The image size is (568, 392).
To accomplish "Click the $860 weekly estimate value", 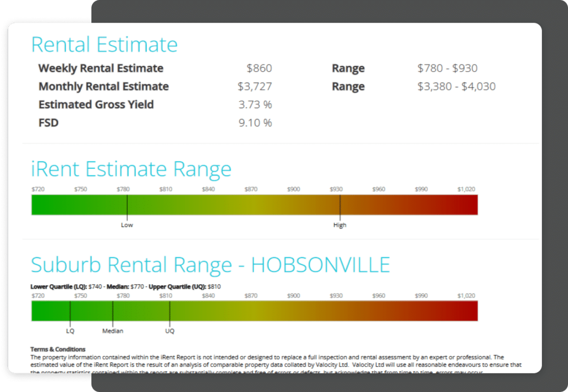I will (259, 68).
